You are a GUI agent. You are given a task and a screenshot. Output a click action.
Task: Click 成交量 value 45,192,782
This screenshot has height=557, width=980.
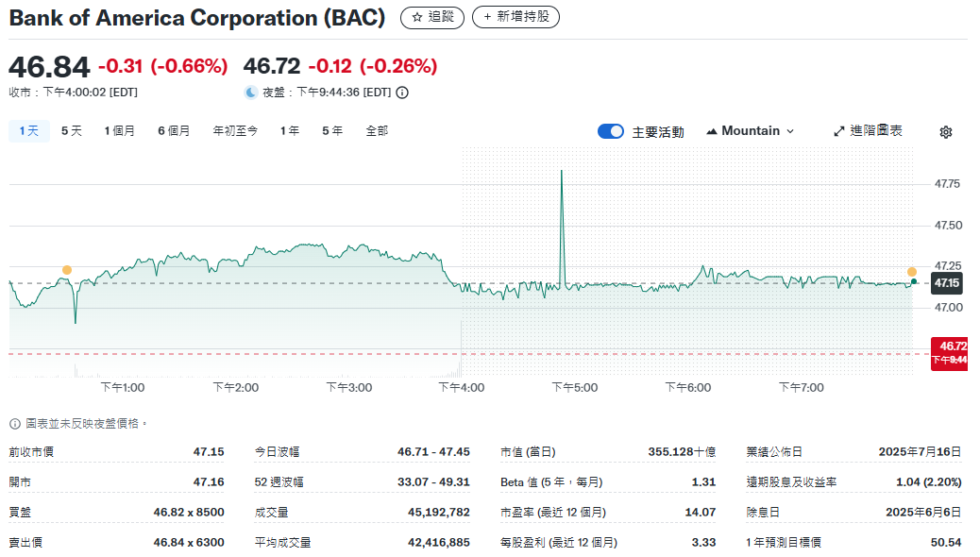(439, 512)
